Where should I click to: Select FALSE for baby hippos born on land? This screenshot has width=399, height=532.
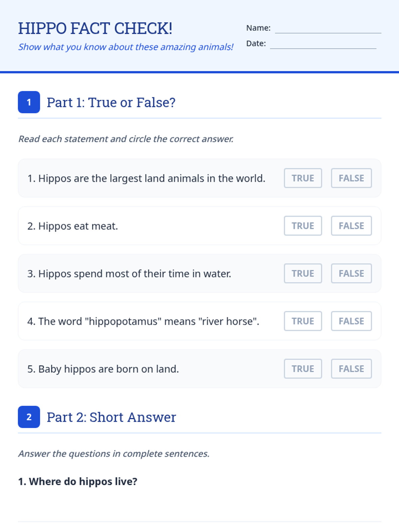(351, 369)
